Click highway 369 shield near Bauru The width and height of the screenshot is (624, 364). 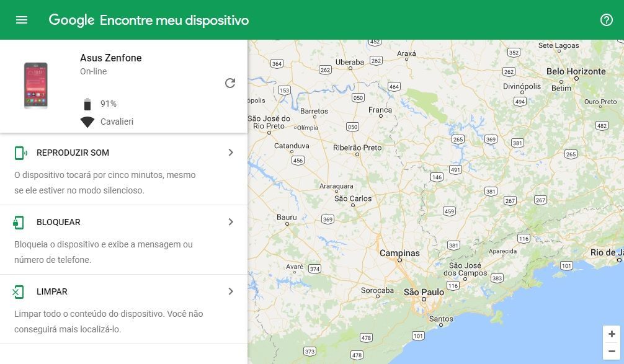328,219
